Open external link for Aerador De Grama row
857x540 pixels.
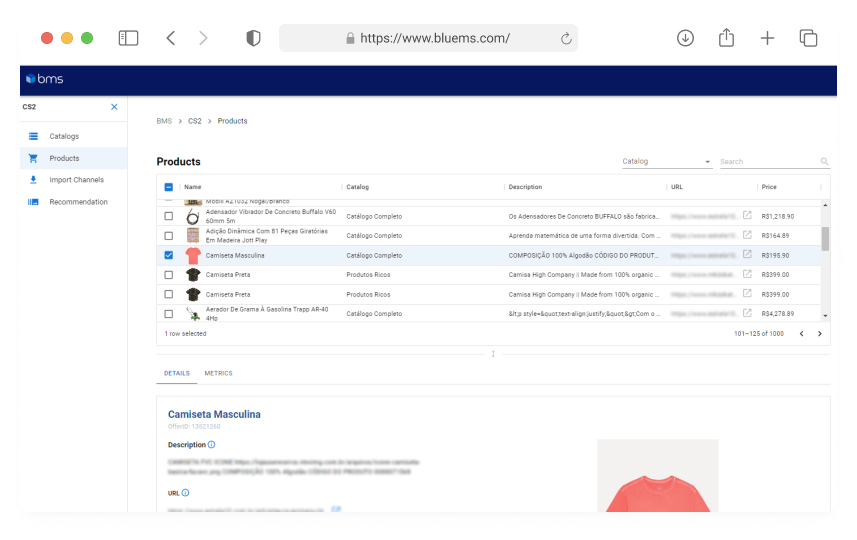click(x=747, y=313)
